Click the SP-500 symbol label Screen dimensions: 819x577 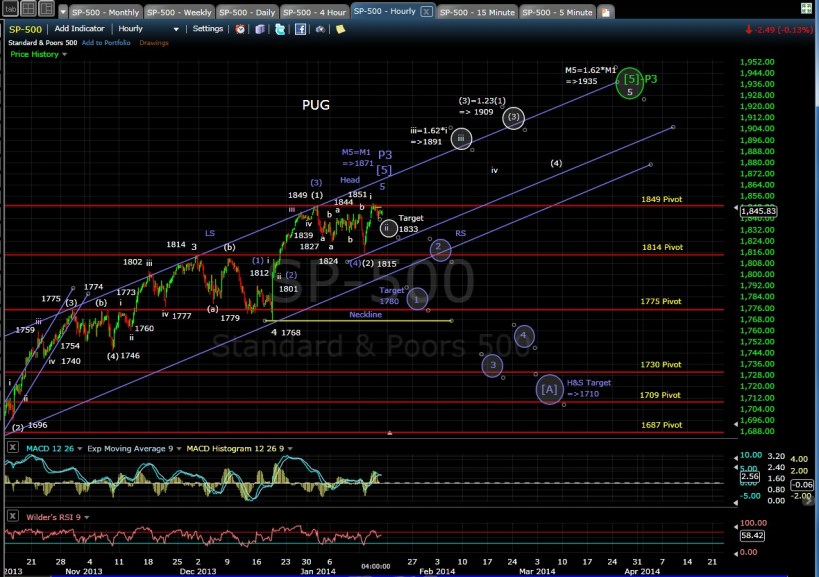click(25, 29)
